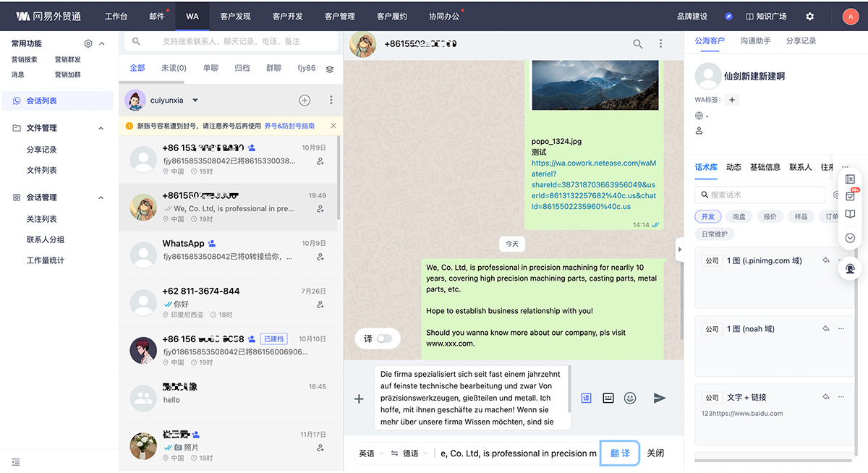
Task: Click reply arrow on 文字 + 链接 card
Action: click(x=825, y=397)
